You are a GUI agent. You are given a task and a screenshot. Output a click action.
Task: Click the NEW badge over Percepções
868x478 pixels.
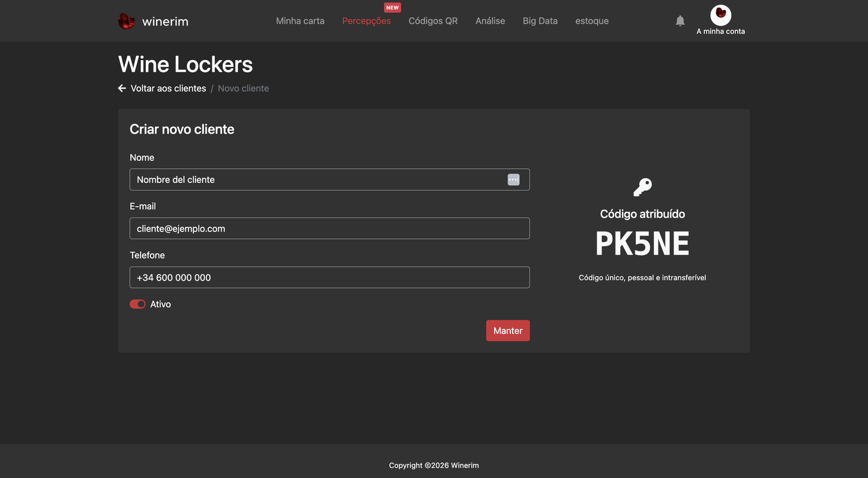[x=392, y=8]
